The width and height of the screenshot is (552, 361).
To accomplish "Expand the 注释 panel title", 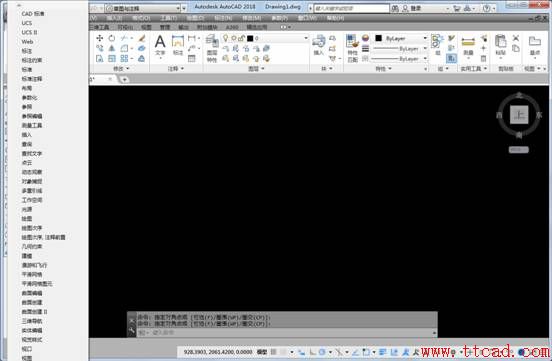I will coord(176,69).
